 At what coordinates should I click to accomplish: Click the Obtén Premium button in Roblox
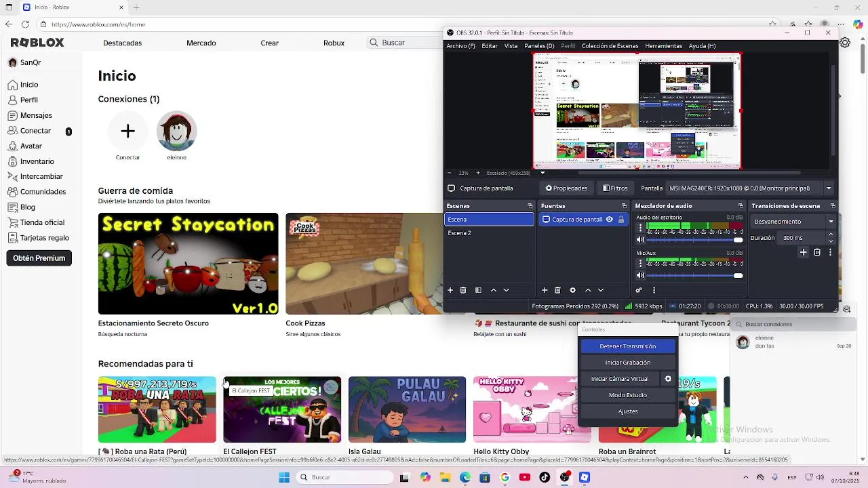(x=39, y=258)
